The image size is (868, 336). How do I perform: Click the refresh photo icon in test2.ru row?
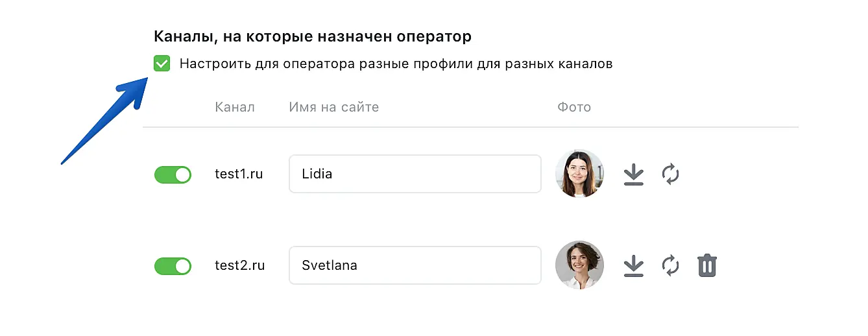point(670,266)
